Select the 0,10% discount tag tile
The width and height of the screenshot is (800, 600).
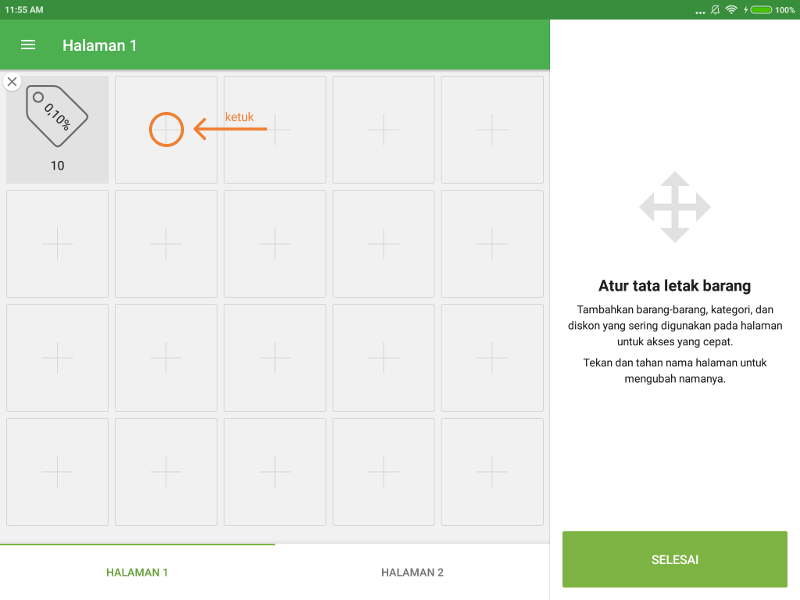pos(57,130)
